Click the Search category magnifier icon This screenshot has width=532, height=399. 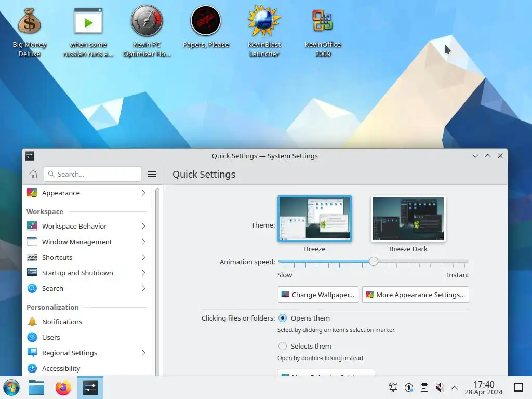(x=32, y=288)
